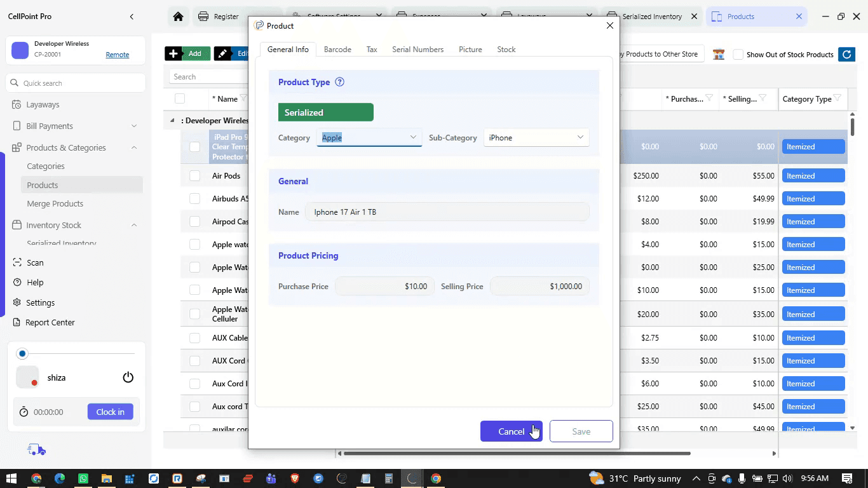This screenshot has height=488, width=868.
Task: Click the delivery truck icon
Action: [x=37, y=450]
